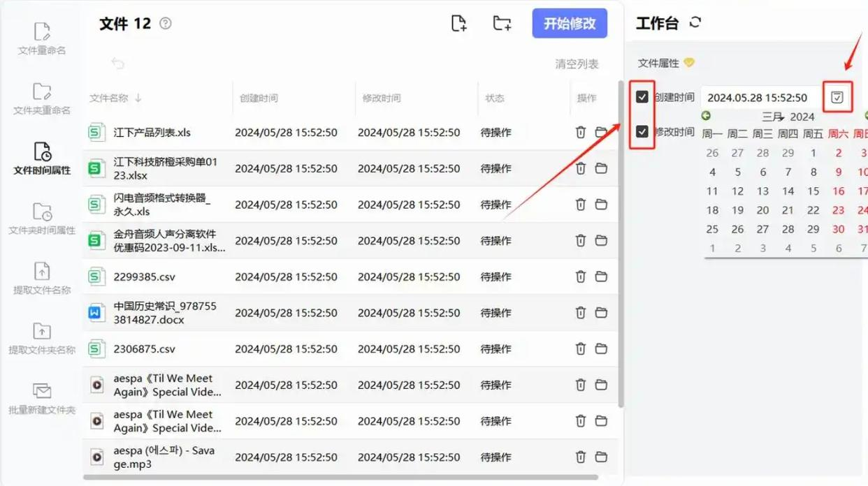Viewport: 868px width, 486px height.
Task: Select Saturday 23 in the calendar
Action: [x=839, y=209]
